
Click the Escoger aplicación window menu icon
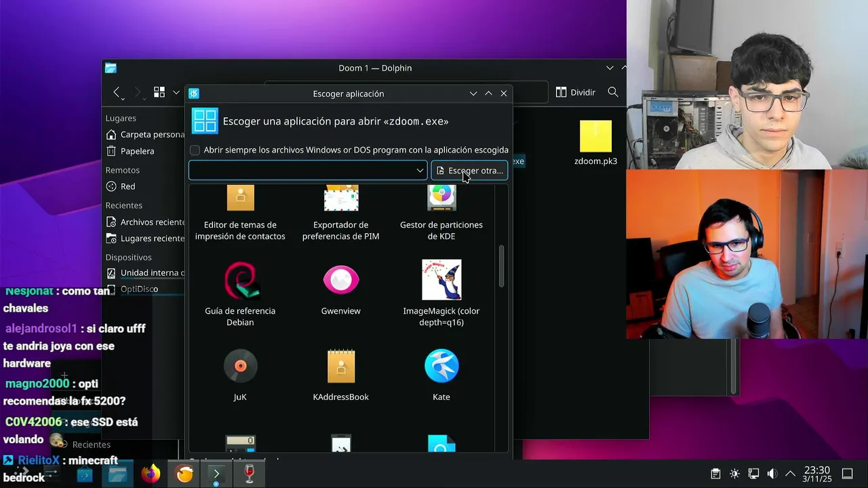pyautogui.click(x=194, y=94)
